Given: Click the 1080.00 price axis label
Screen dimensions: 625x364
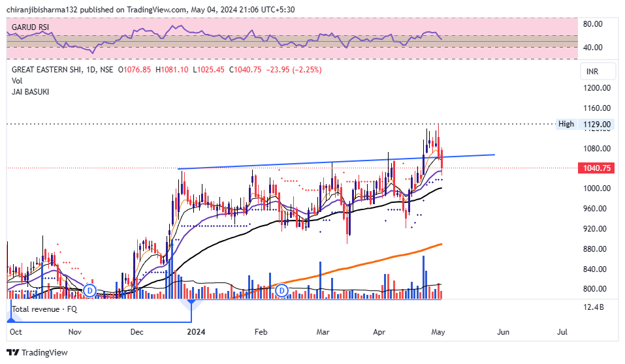Looking at the screenshot, I should pyautogui.click(x=597, y=149).
